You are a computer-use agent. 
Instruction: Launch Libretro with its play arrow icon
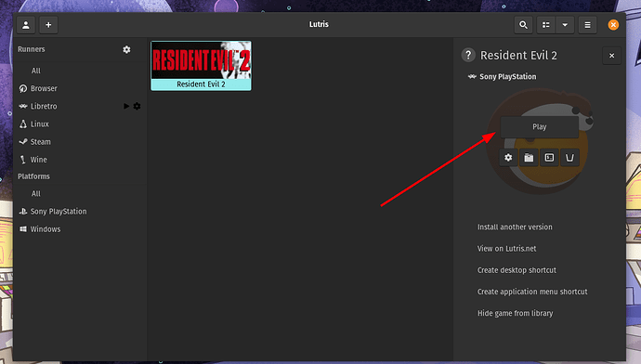(126, 106)
